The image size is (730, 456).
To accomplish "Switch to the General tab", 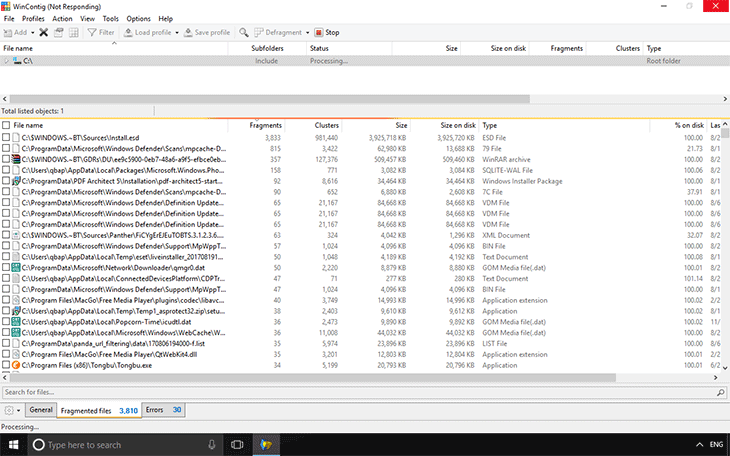I will pyautogui.click(x=41, y=410).
